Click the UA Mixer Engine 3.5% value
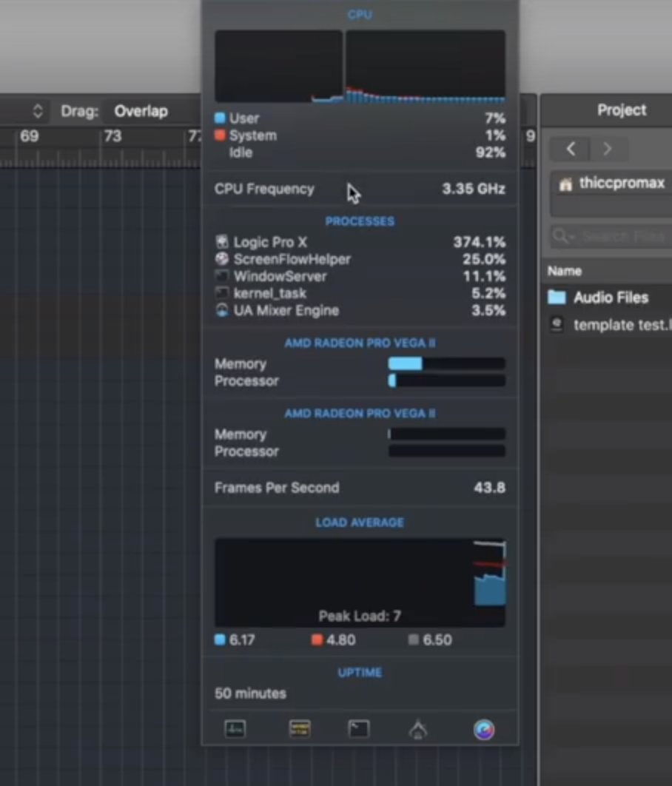The width and height of the screenshot is (672, 786). pos(488,310)
